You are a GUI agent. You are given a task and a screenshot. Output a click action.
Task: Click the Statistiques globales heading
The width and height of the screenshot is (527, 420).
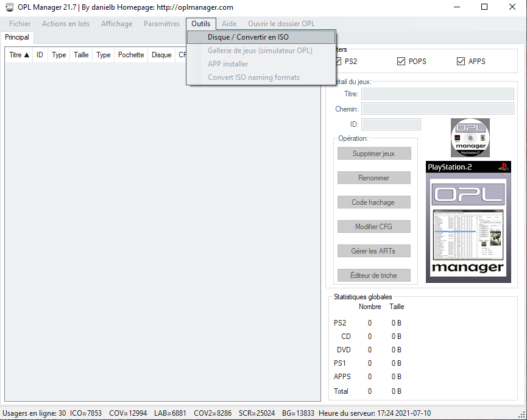coord(363,297)
